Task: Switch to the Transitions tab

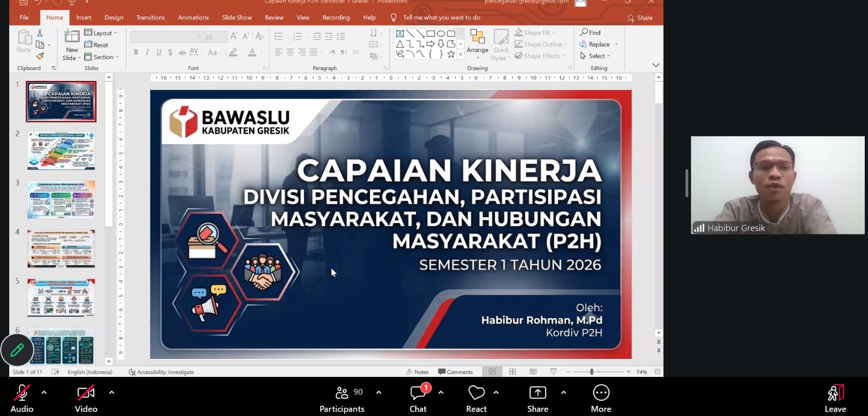Action: (x=151, y=17)
